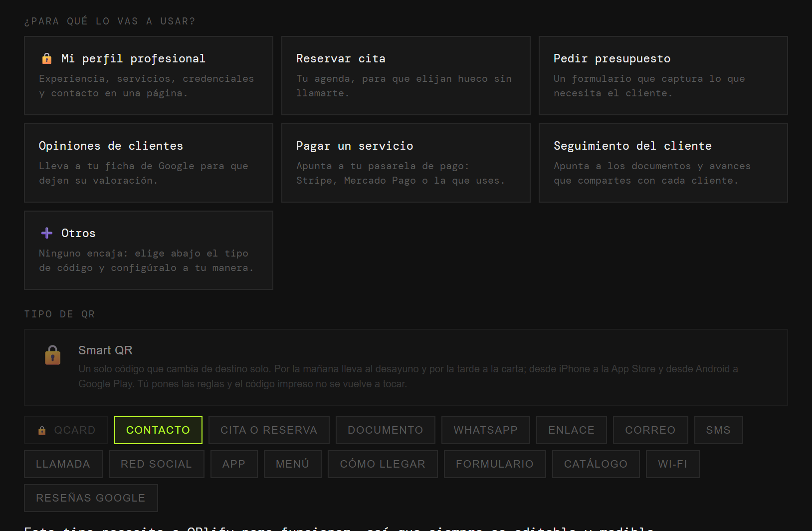Select the RED SOCIAL QR type
Image resolution: width=812 pixels, height=531 pixels.
[157, 464]
